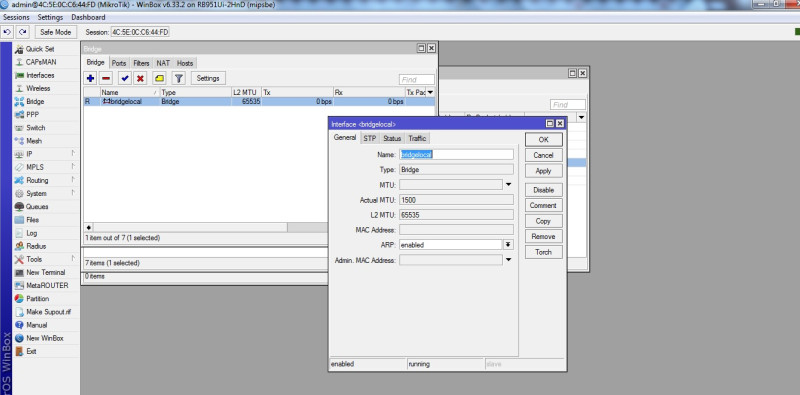Open the Wireless sidebar entry

point(38,88)
